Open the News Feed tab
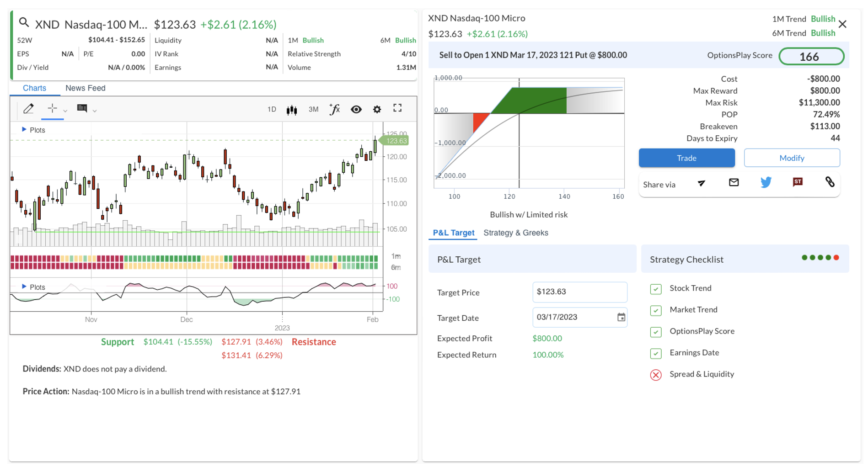Image resolution: width=868 pixels, height=467 pixels. [x=86, y=88]
